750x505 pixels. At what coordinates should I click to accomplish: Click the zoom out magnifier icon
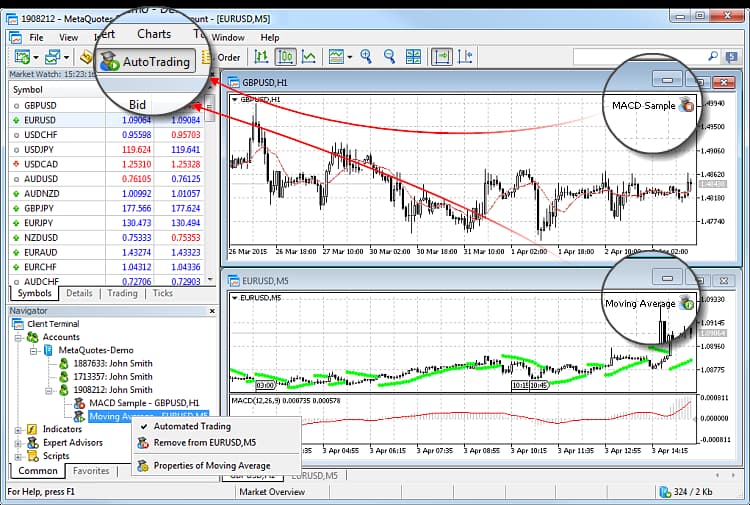389,57
